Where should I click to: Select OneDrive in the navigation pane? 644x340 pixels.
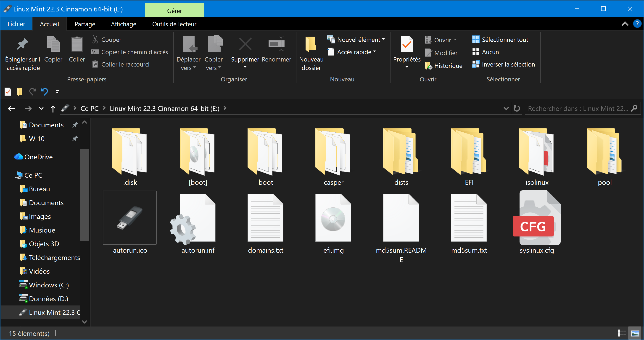[x=34, y=157]
